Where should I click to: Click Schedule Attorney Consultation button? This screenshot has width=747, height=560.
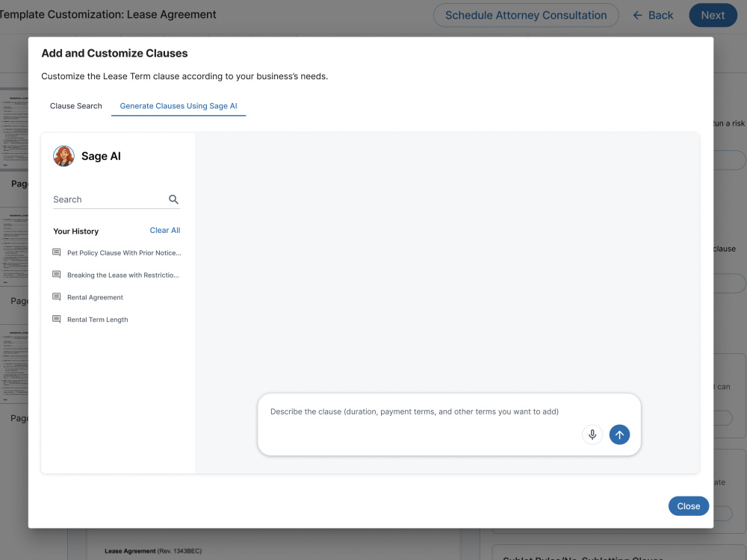click(x=526, y=15)
